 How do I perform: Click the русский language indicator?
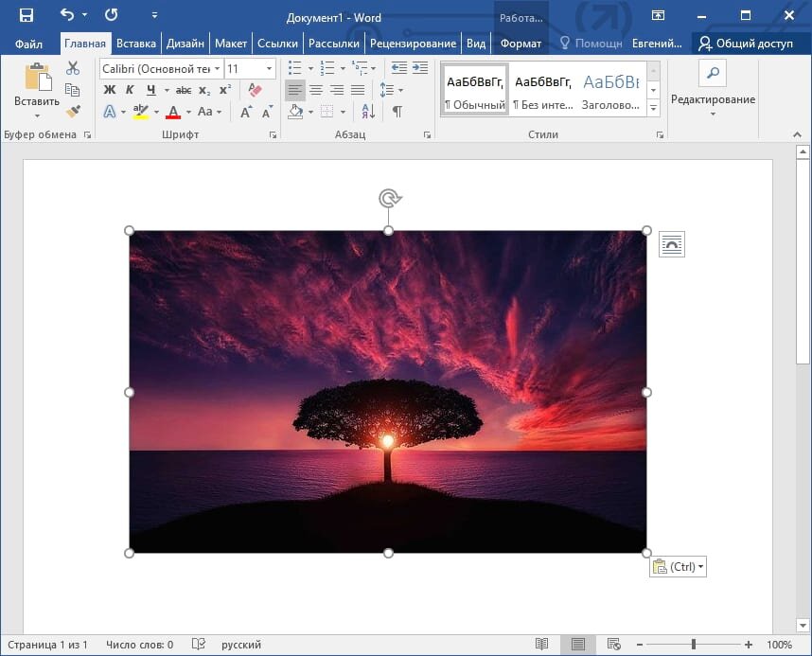tap(241, 645)
